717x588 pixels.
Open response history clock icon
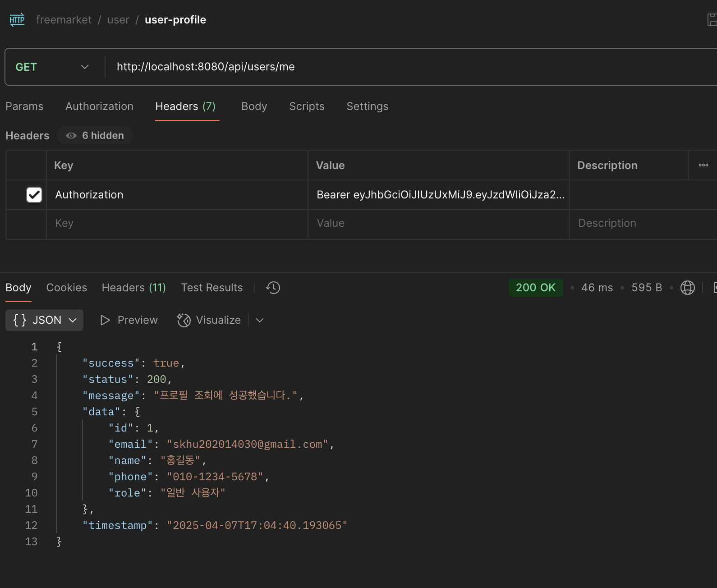[x=273, y=288]
